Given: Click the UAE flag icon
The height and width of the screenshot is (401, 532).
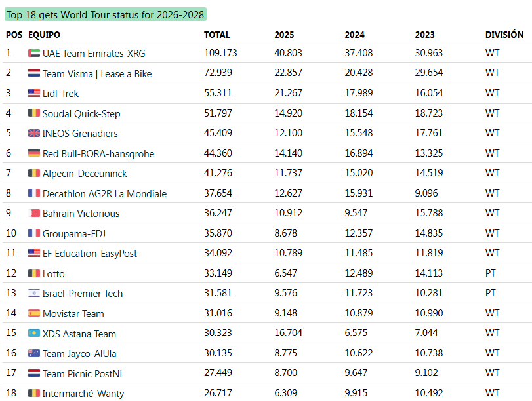Looking at the screenshot, I should 34,53.
